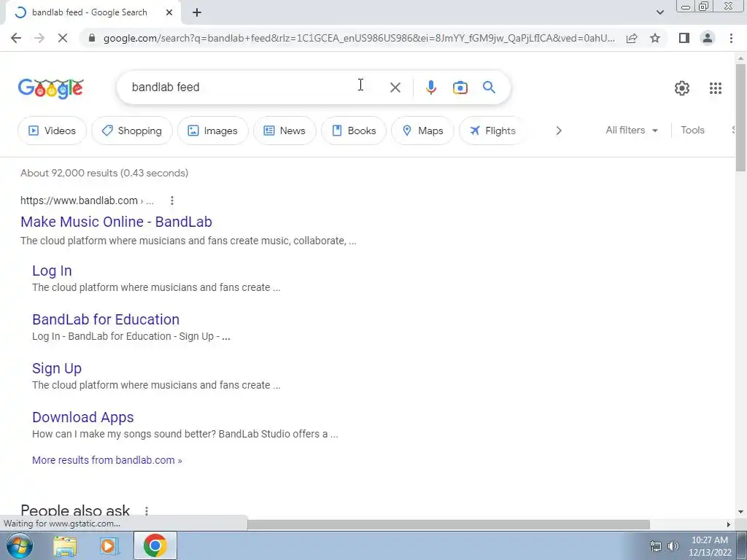Click the Chrome address bar URL
Viewport: 747px width, 560px height.
pos(358,38)
